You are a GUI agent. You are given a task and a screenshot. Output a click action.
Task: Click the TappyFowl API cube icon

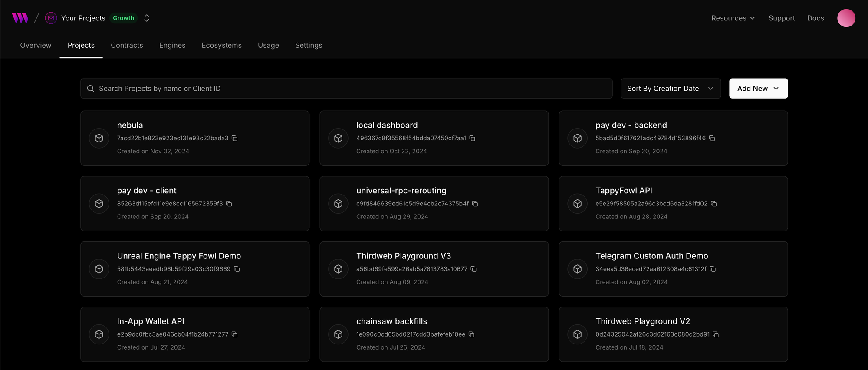577,204
